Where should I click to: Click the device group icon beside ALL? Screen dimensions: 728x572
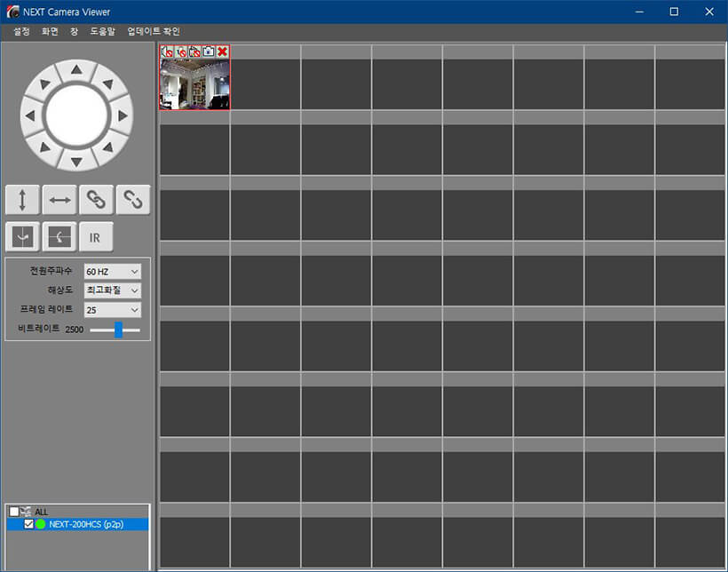26,512
